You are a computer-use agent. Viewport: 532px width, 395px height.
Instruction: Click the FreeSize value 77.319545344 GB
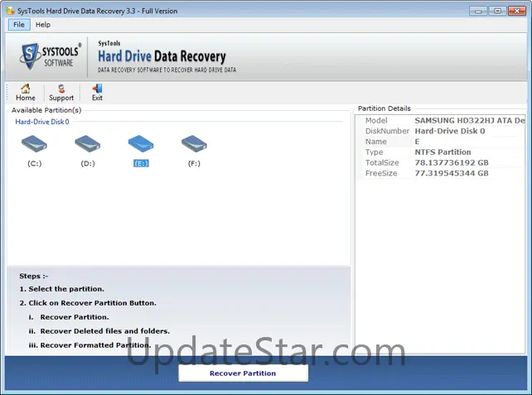pos(452,173)
